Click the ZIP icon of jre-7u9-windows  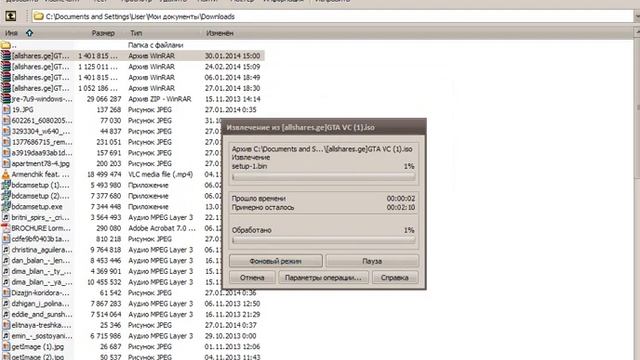tap(6, 98)
